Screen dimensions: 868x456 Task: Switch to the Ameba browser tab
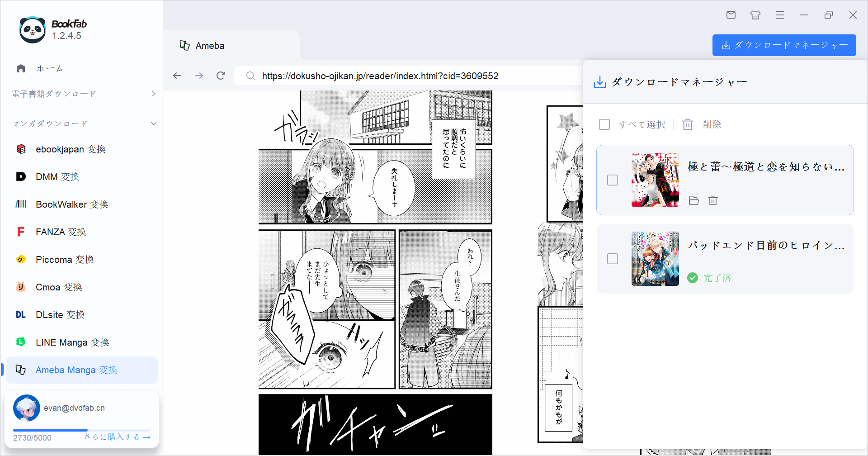[x=231, y=45]
